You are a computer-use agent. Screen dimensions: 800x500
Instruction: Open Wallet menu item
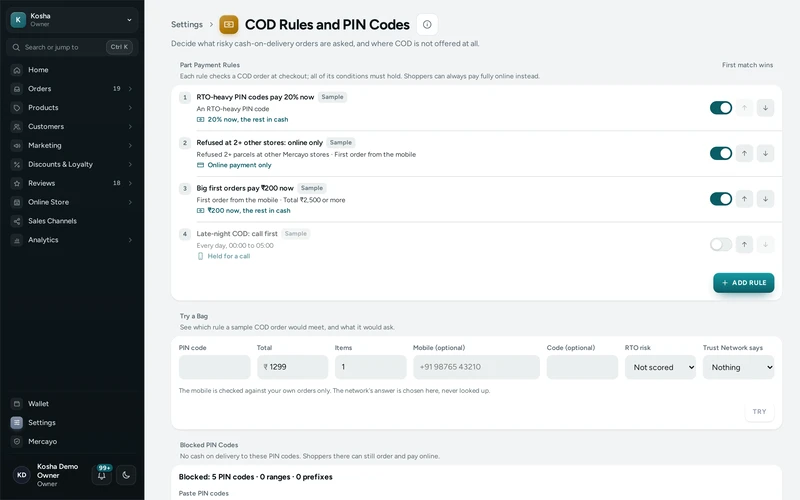[72, 404]
